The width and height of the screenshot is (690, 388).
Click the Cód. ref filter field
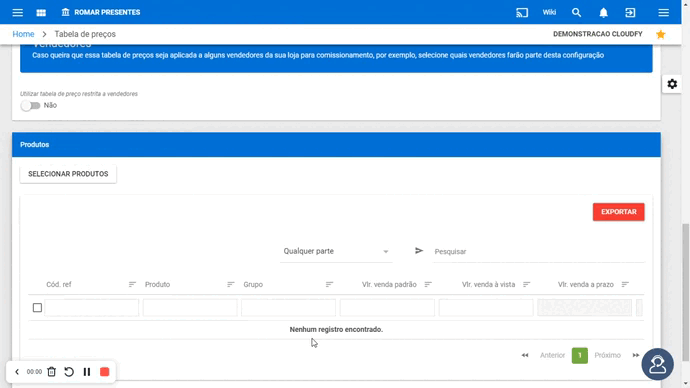pos(92,307)
